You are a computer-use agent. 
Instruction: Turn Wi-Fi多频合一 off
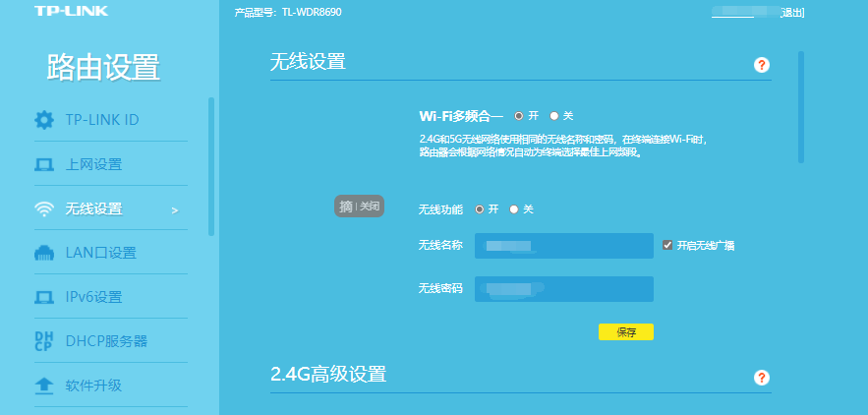554,116
